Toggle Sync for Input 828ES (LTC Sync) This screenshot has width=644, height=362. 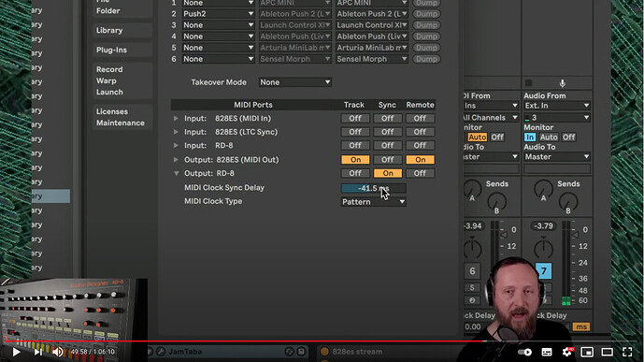click(387, 132)
